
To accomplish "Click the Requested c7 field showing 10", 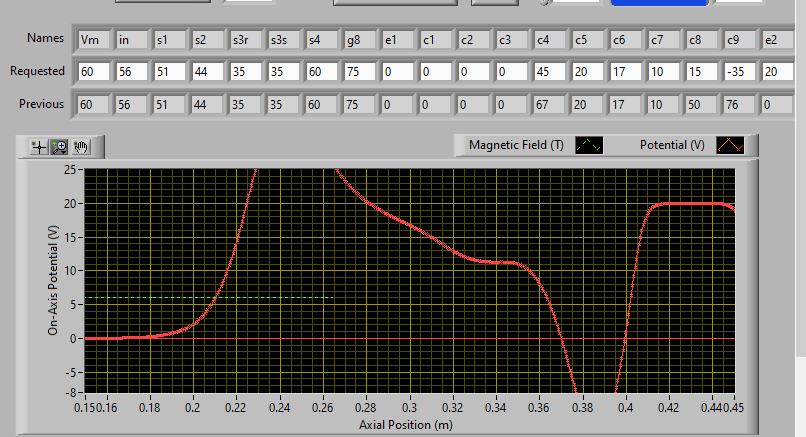I will tap(665, 71).
